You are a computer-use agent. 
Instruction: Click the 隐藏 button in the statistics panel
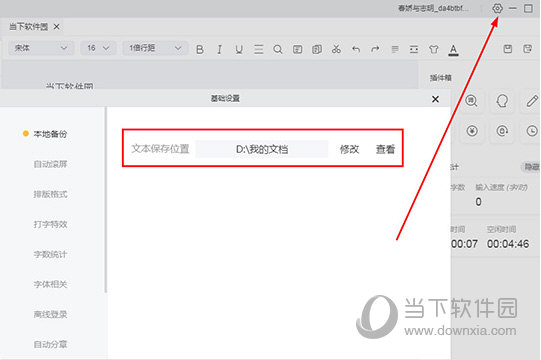pos(531,167)
